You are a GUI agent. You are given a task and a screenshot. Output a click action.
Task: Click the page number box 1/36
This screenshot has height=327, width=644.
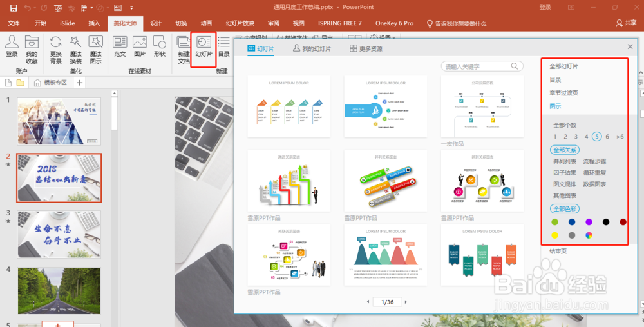387,302
